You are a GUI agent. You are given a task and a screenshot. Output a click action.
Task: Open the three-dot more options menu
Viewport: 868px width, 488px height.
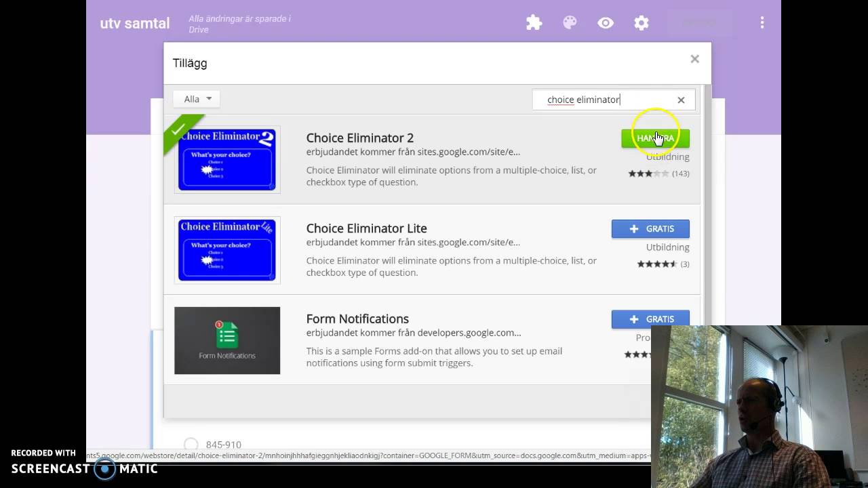coord(762,23)
